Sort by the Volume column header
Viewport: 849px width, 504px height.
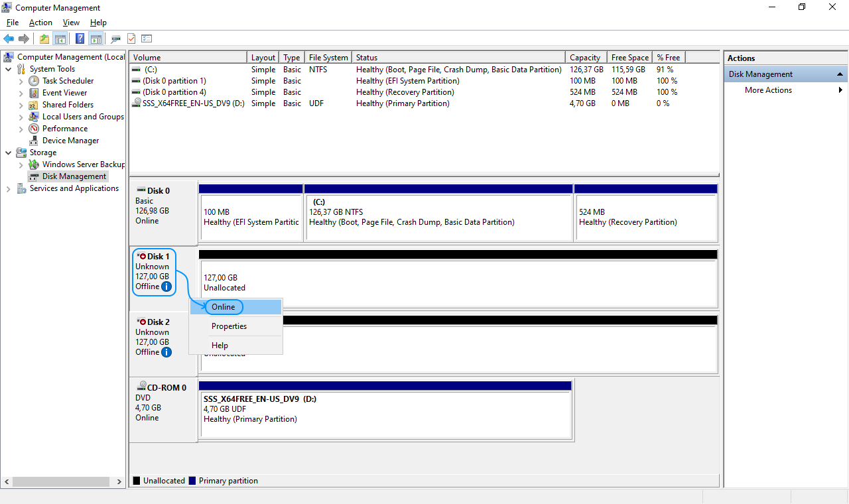[x=188, y=58]
